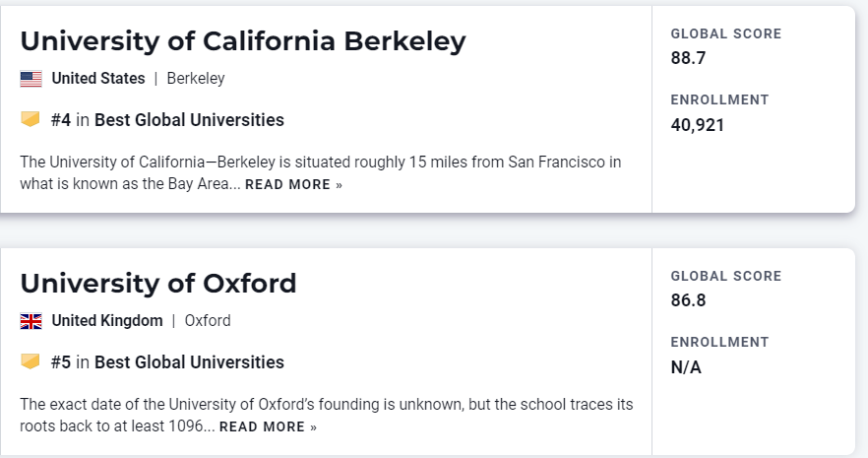Click Oxford's N/A enrollment value
Image resolution: width=868 pixels, height=458 pixels.
(686, 367)
